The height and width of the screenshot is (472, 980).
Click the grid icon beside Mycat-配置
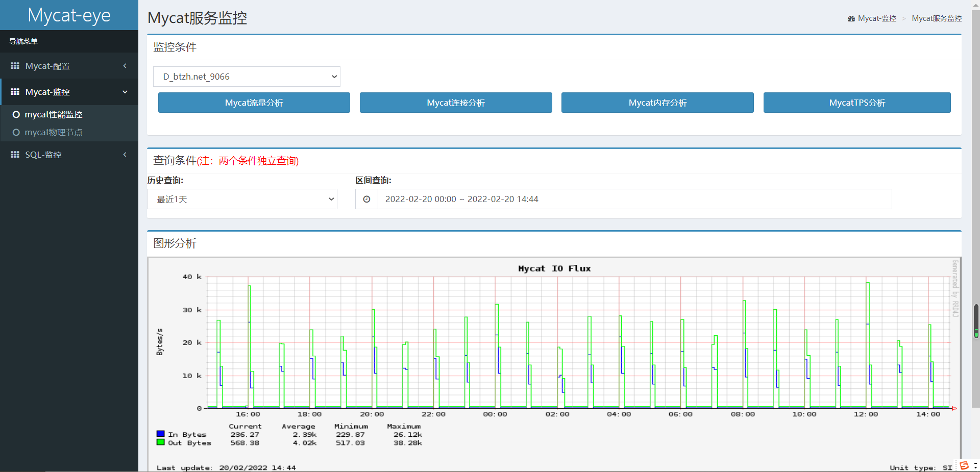(15, 66)
